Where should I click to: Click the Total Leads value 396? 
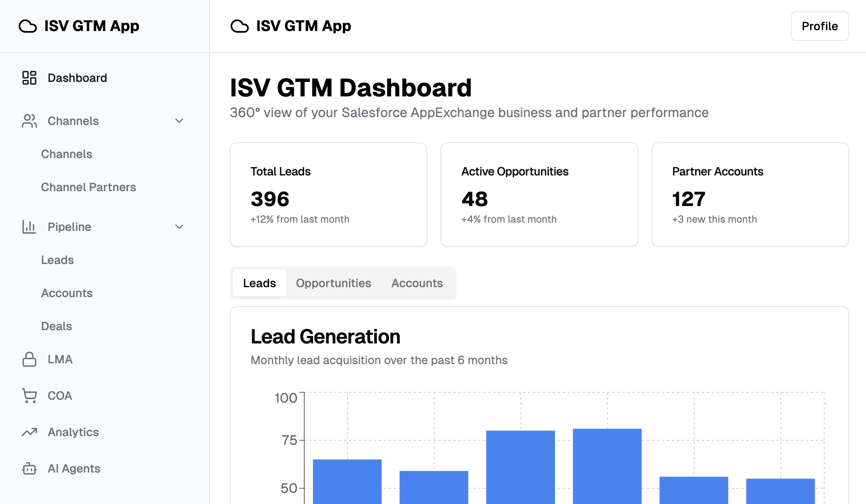pos(270,199)
